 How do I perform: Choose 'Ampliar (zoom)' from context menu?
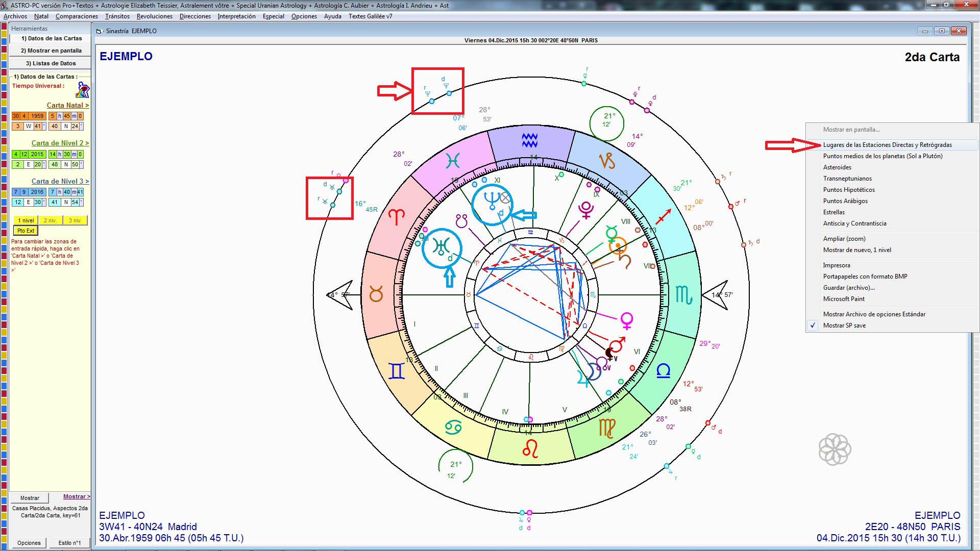844,239
